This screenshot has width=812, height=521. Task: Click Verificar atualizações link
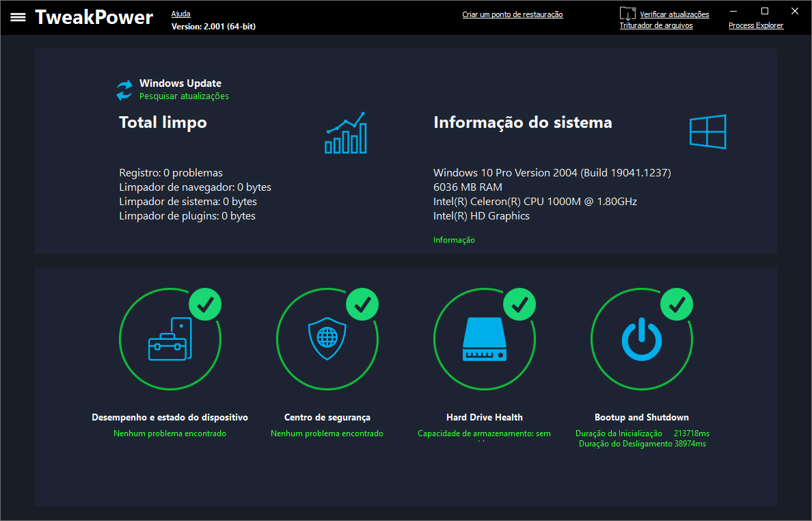click(x=675, y=14)
